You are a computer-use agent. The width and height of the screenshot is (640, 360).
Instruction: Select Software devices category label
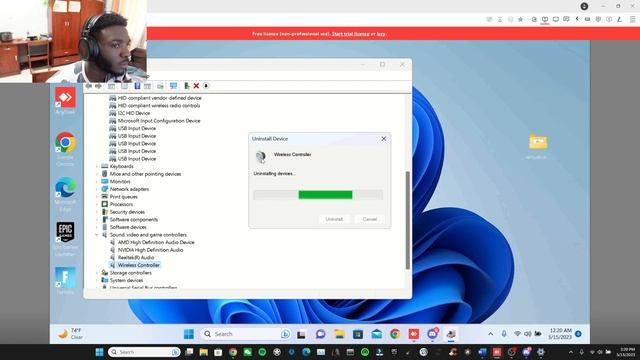[128, 227]
